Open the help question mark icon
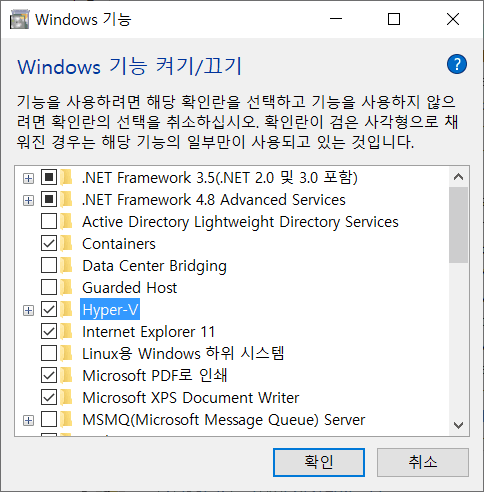 tap(457, 64)
